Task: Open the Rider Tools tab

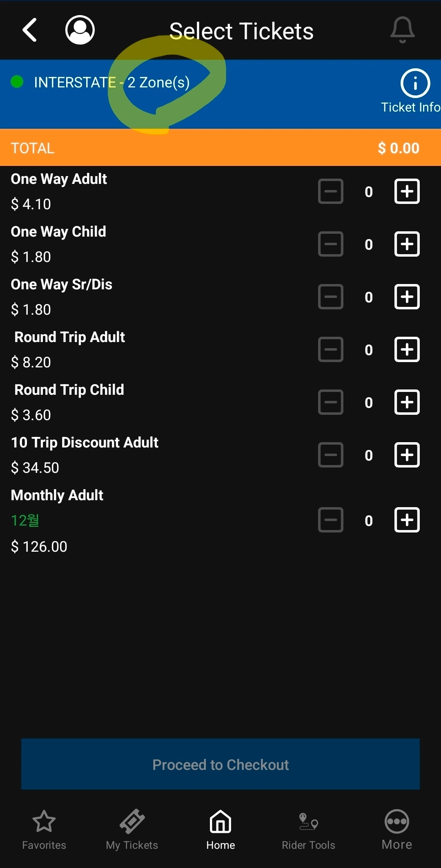Action: click(308, 830)
